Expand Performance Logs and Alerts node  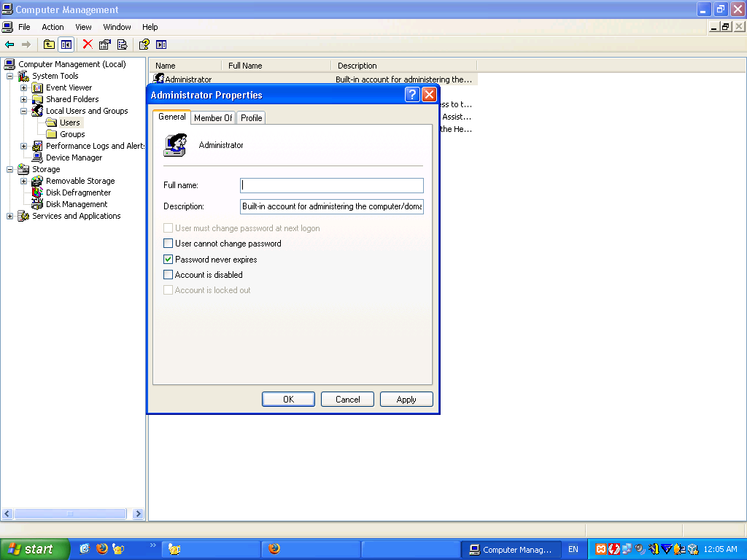point(24,146)
